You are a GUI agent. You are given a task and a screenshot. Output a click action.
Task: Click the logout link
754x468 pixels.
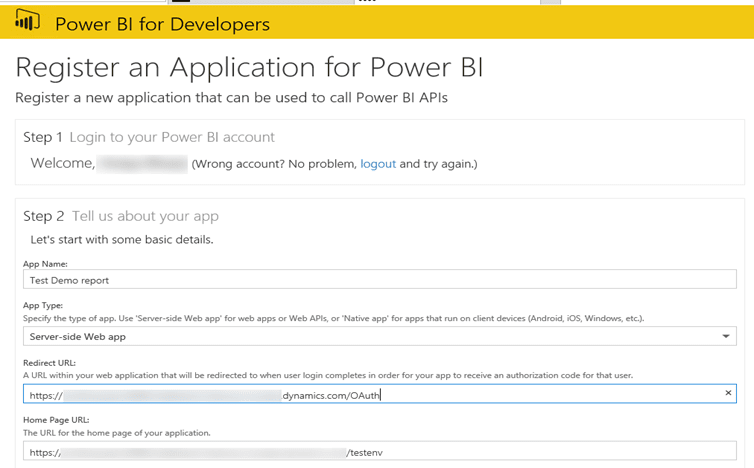[x=378, y=164]
